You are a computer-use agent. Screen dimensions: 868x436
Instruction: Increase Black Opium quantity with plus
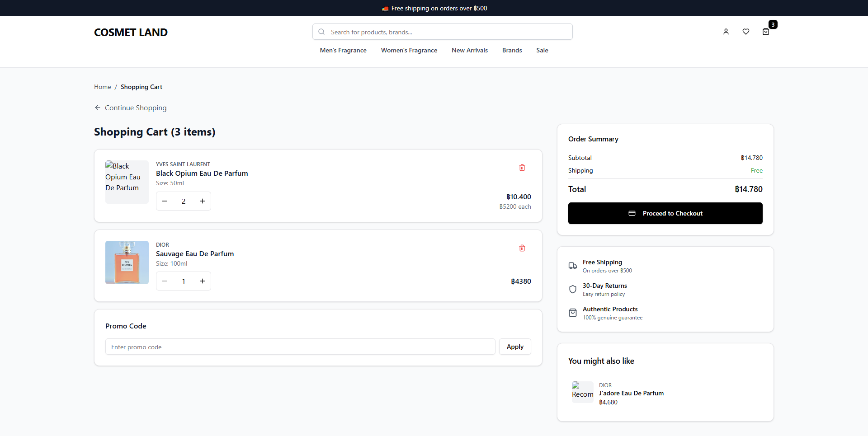[x=203, y=201]
